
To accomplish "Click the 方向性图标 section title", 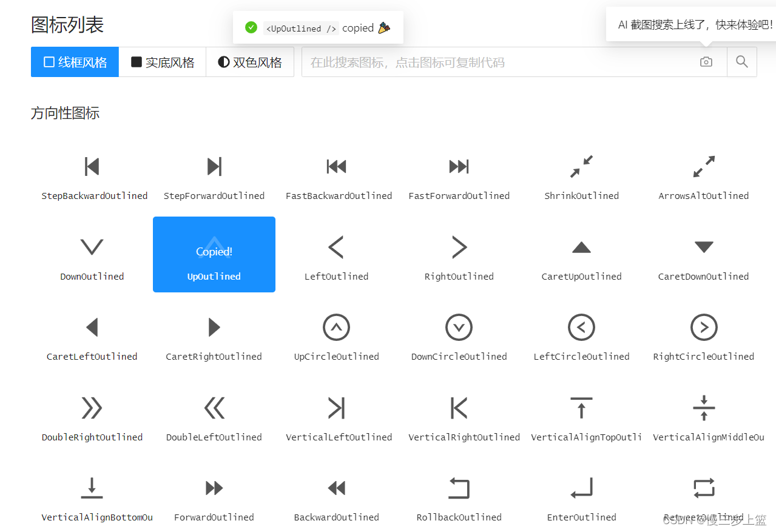I will click(x=65, y=113).
